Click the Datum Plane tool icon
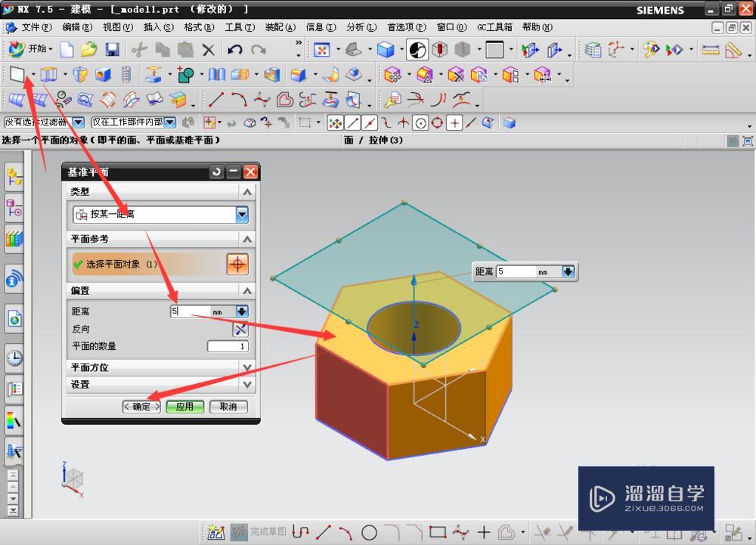 click(x=17, y=74)
